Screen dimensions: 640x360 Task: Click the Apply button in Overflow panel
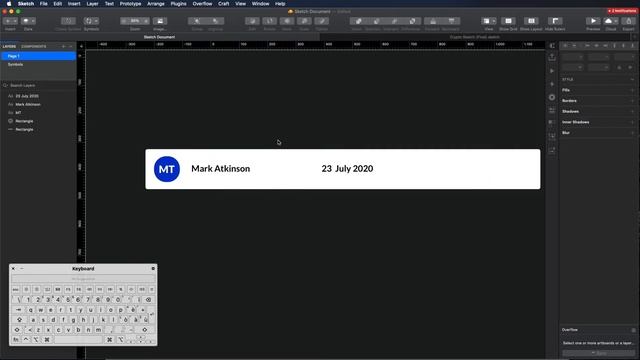(x=598, y=353)
